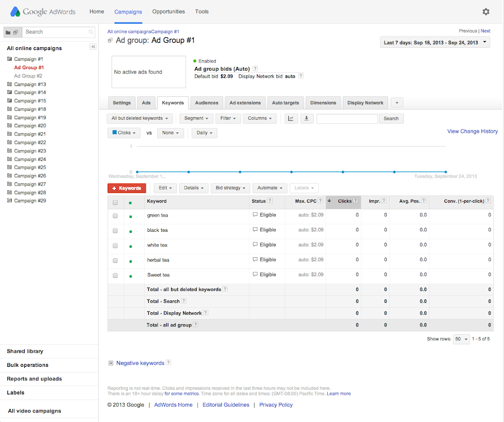
Task: Click the download report icon
Action: pyautogui.click(x=306, y=119)
